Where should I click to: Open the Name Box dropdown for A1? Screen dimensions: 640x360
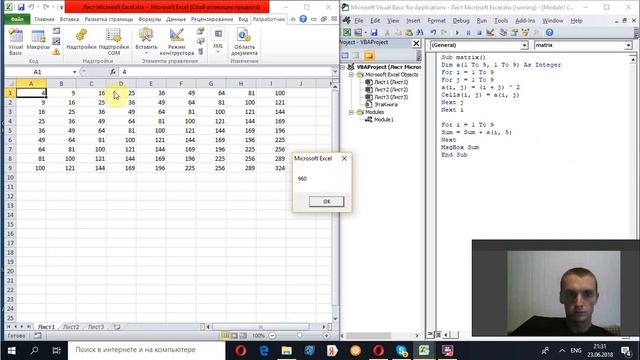74,72
